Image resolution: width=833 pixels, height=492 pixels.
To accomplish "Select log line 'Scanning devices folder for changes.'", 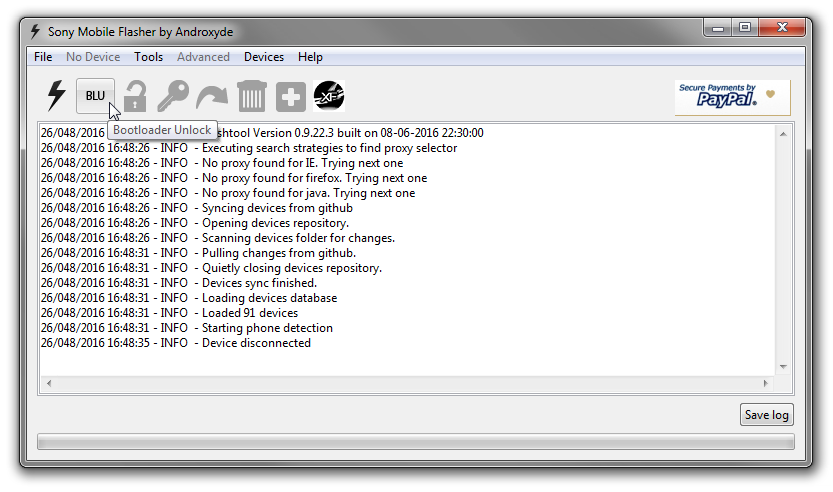I will coord(218,238).
